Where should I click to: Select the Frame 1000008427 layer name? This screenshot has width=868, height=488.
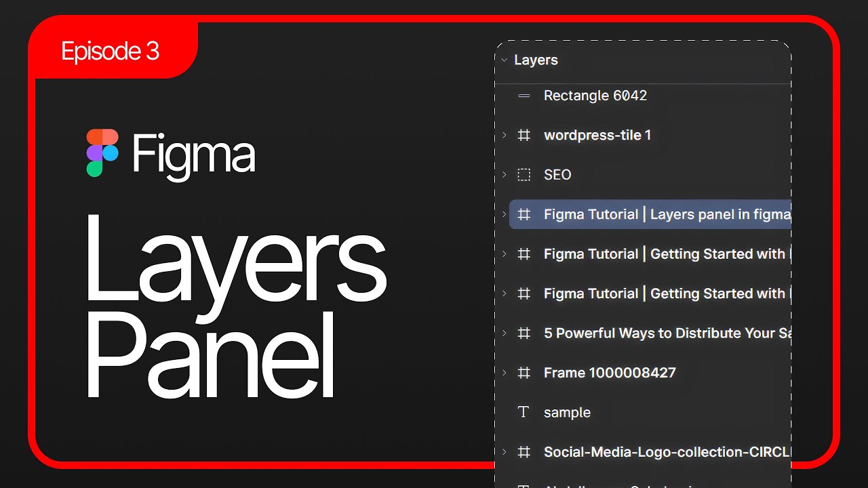click(x=610, y=373)
